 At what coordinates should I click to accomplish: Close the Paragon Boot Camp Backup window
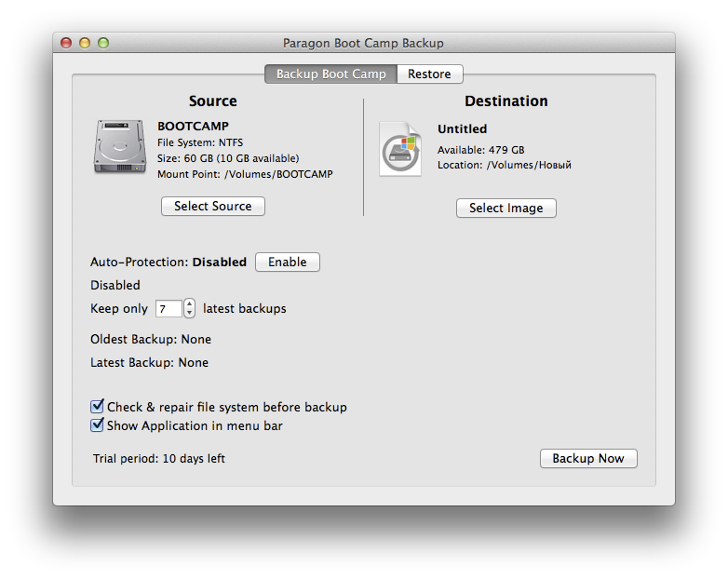66,43
